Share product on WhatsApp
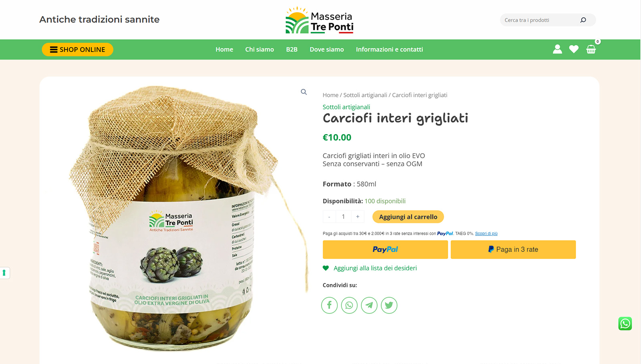 pos(349,305)
